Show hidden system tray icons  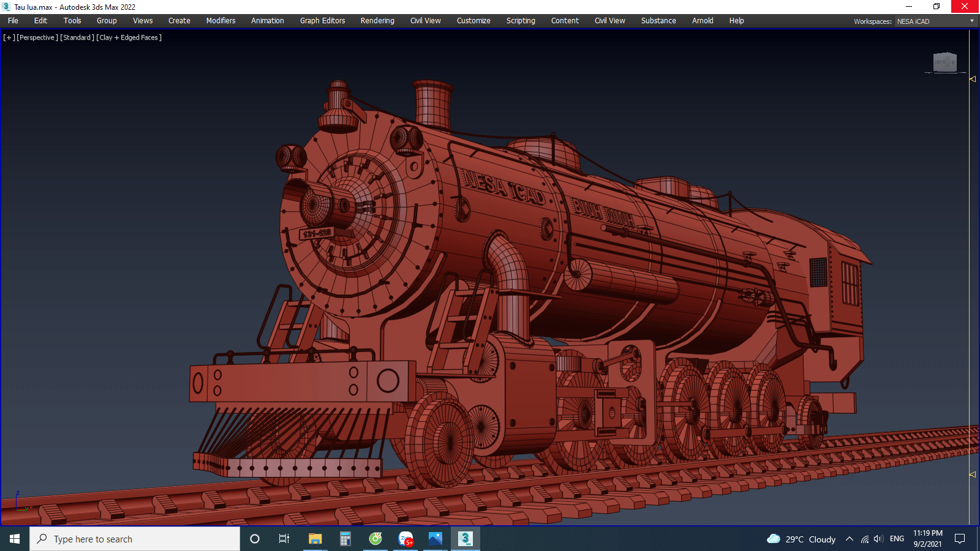850,539
